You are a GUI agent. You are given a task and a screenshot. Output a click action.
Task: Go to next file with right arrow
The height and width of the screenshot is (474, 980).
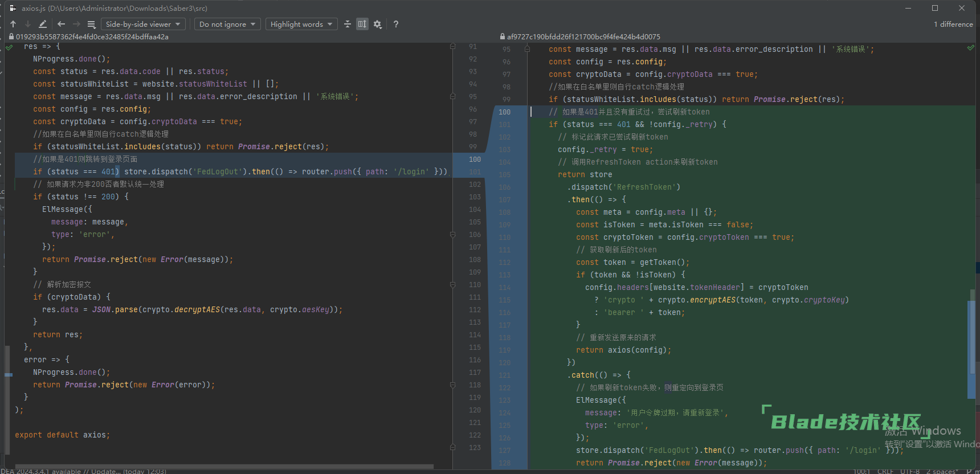[76, 24]
